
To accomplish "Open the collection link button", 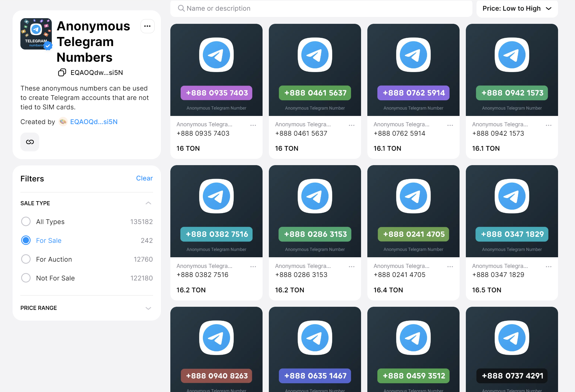I will [30, 142].
